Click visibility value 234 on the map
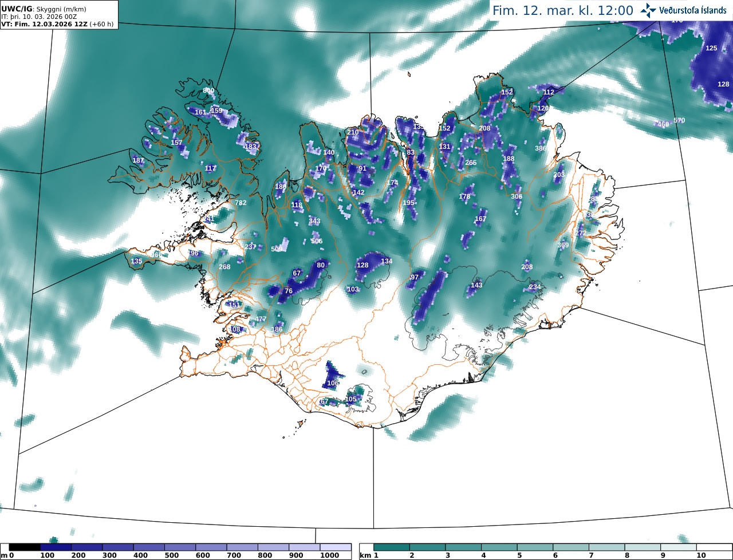 535,287
